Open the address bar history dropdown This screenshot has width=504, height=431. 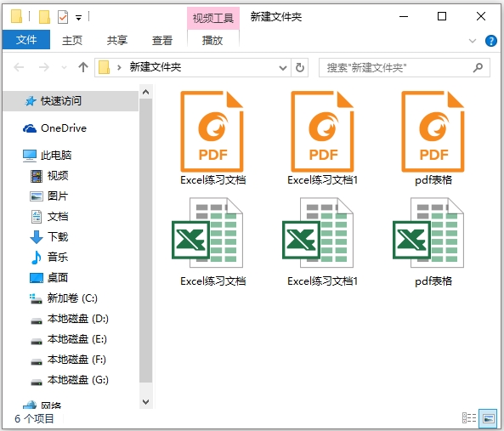click(282, 68)
